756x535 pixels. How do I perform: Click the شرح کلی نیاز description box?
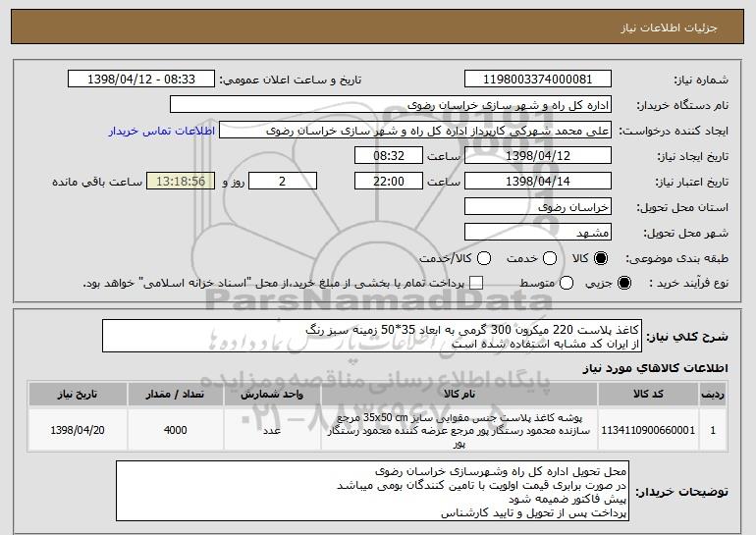coord(372,336)
